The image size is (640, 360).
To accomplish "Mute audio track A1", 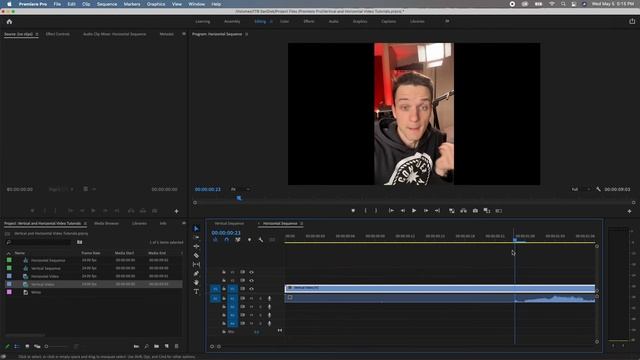I will pyautogui.click(x=251, y=298).
